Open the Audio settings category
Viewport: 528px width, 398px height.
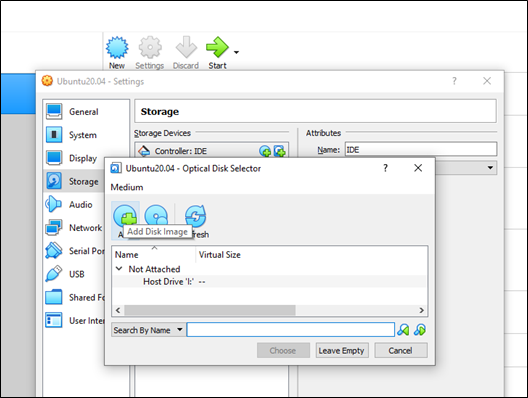coord(80,205)
